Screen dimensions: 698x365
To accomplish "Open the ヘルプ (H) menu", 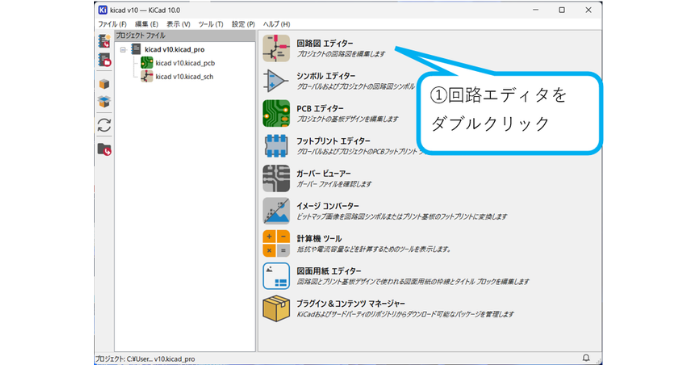I will point(276,24).
